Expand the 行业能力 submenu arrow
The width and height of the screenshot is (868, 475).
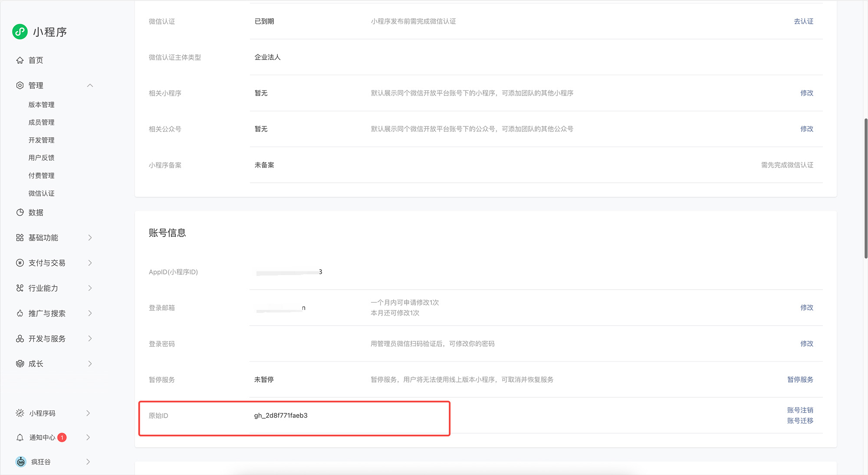tap(90, 288)
